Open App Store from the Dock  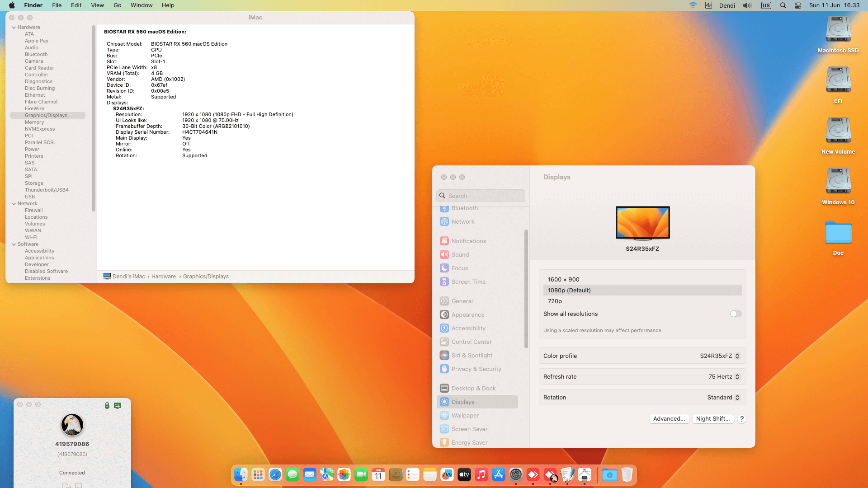(x=499, y=474)
